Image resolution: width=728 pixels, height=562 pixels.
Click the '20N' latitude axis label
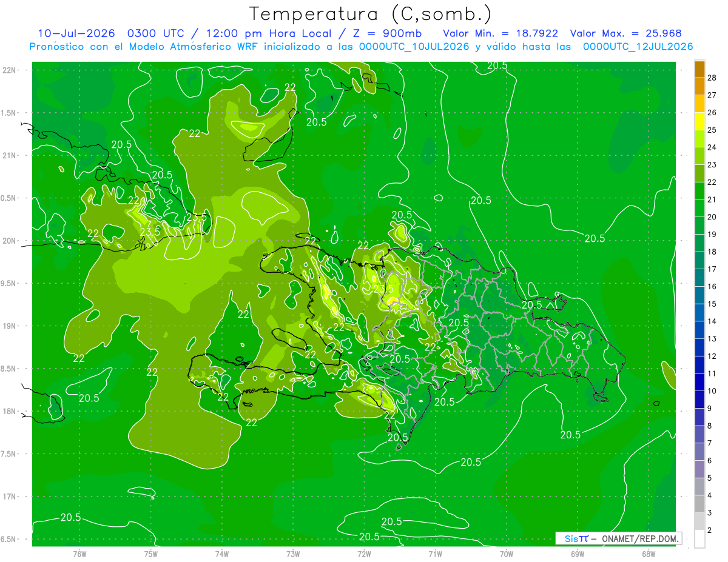tap(8, 241)
